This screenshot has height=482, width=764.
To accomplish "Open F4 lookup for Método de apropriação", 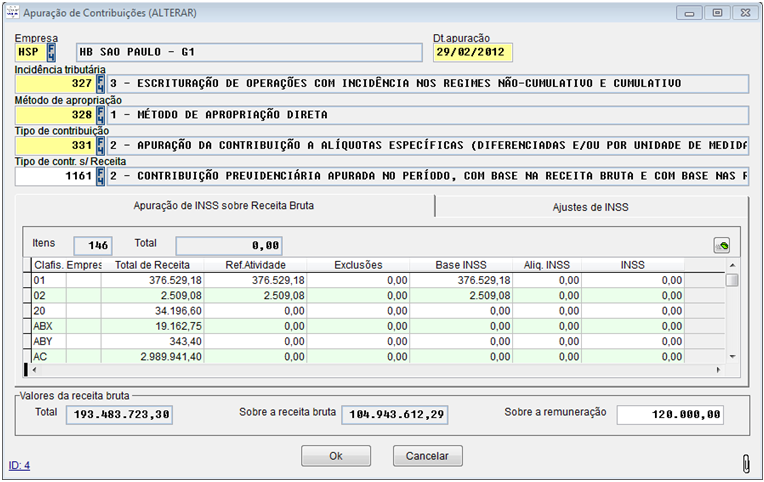I will [100, 114].
